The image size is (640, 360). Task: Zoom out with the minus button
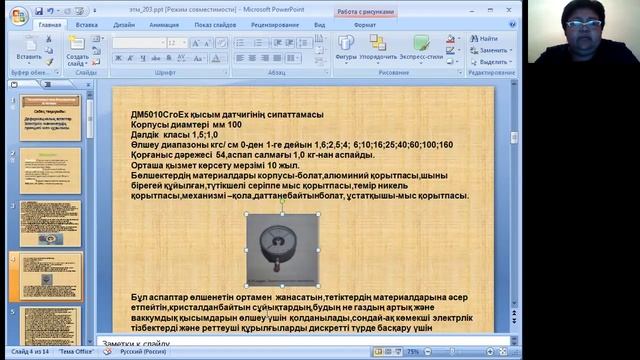point(428,351)
